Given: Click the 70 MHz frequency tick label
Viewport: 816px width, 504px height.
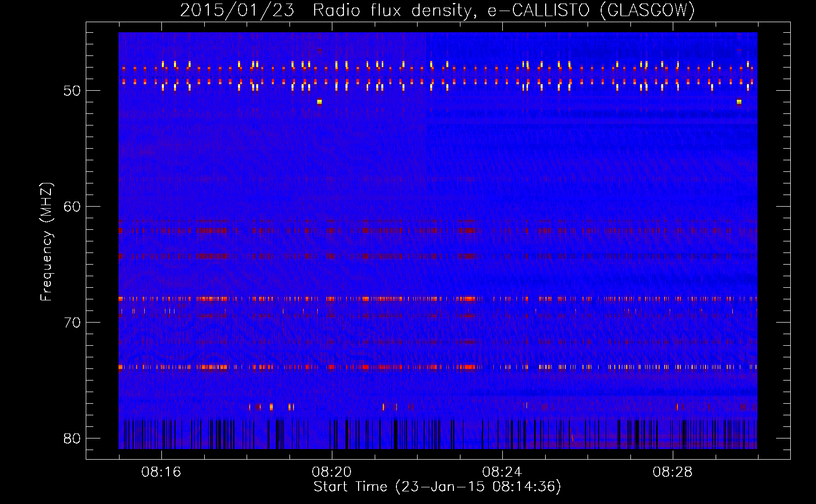Looking at the screenshot, I should click(x=72, y=323).
